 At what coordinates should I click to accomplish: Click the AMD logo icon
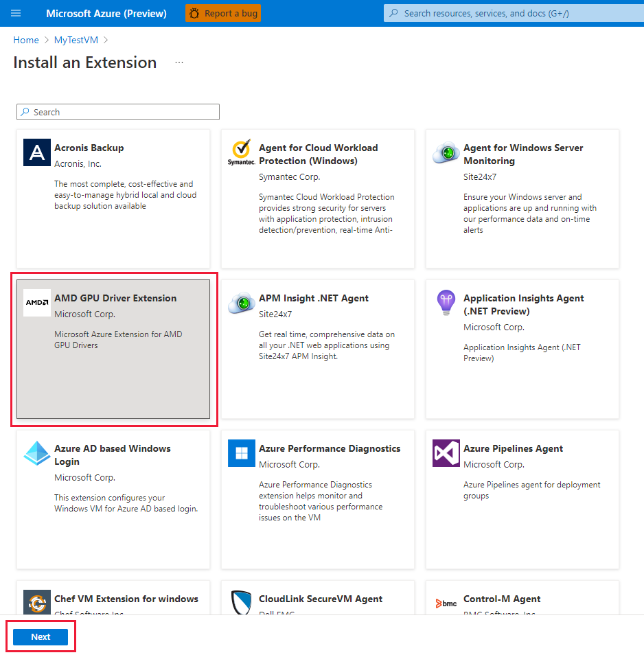pyautogui.click(x=37, y=302)
